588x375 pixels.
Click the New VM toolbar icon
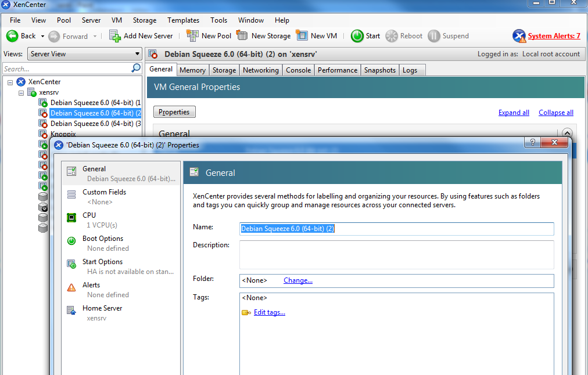(x=302, y=35)
